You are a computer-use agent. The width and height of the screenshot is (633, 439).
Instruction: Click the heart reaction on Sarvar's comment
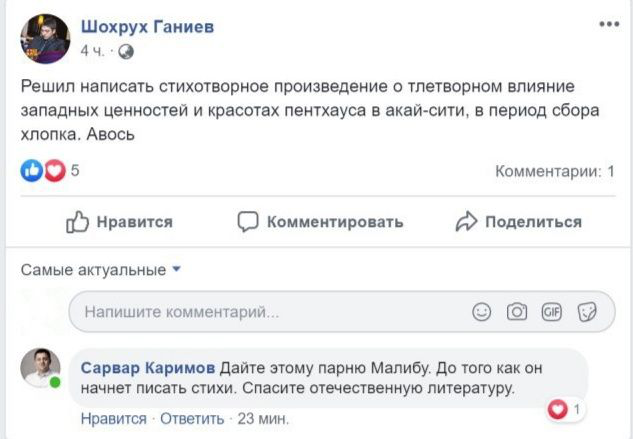[558, 409]
